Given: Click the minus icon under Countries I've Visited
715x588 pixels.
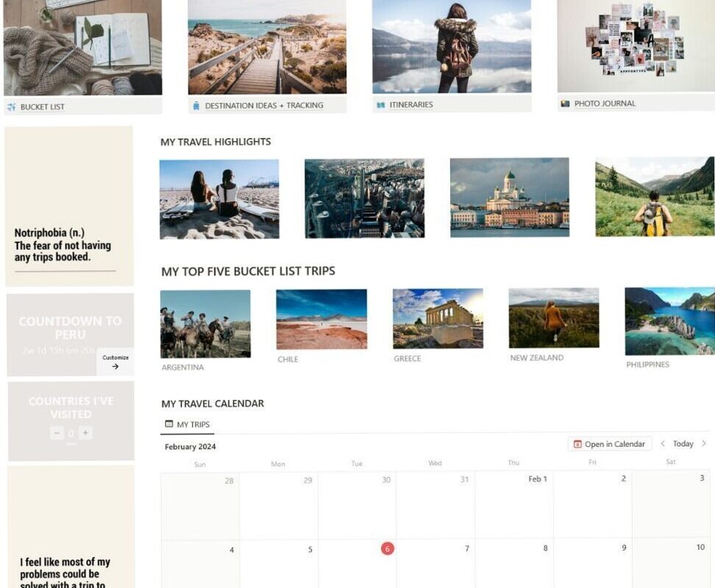Looking at the screenshot, I should tap(57, 433).
